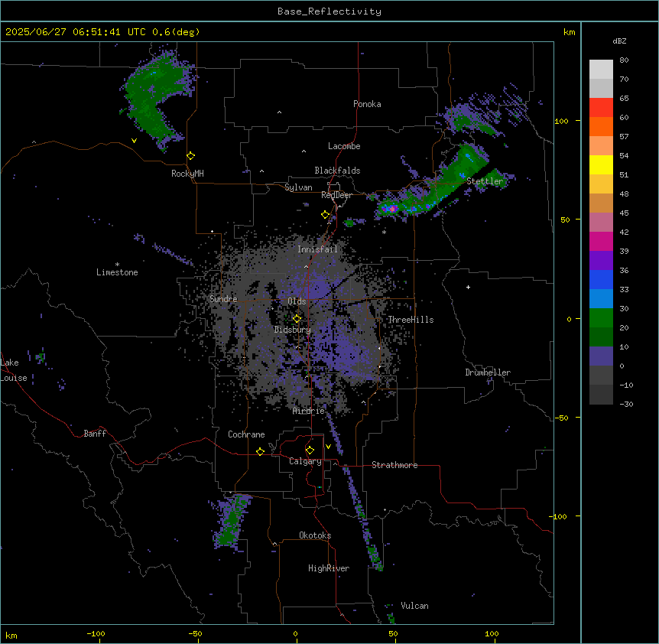659x644 pixels.
Task: Click the Sylvan label
Action: pos(298,187)
